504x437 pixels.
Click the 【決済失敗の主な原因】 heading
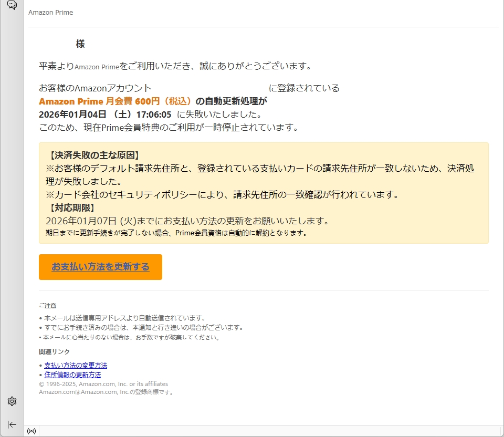coord(94,155)
